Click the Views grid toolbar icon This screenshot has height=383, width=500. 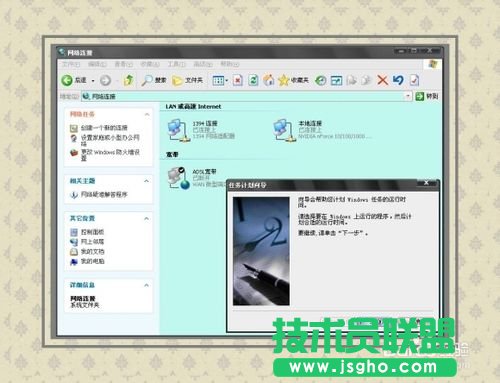218,80
